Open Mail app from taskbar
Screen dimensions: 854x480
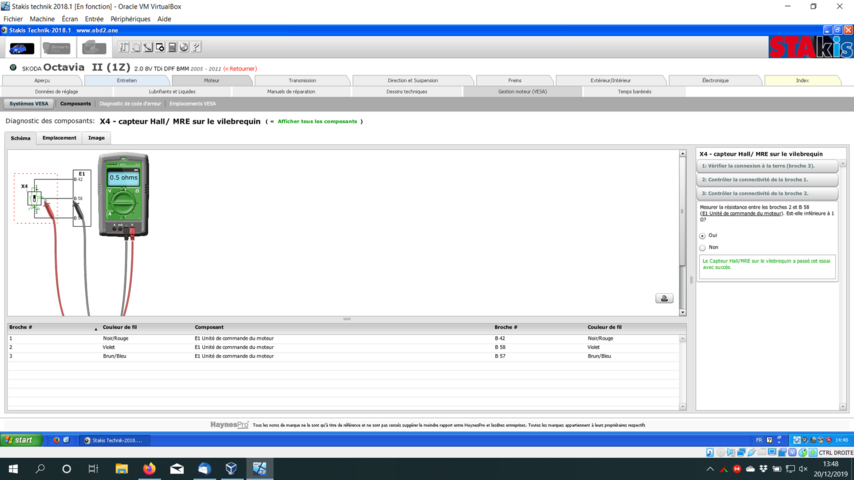[176, 469]
